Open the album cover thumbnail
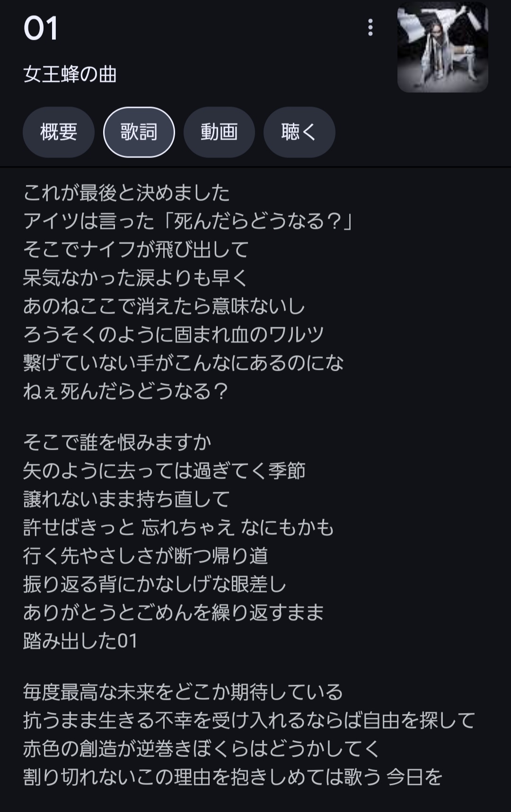Screen dimensions: 511x812 442,47
